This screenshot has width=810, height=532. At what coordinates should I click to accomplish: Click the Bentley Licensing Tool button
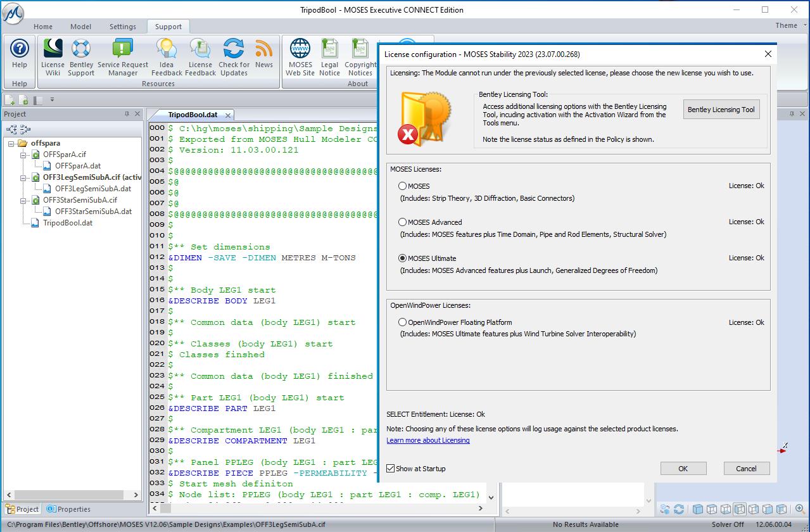pos(721,110)
